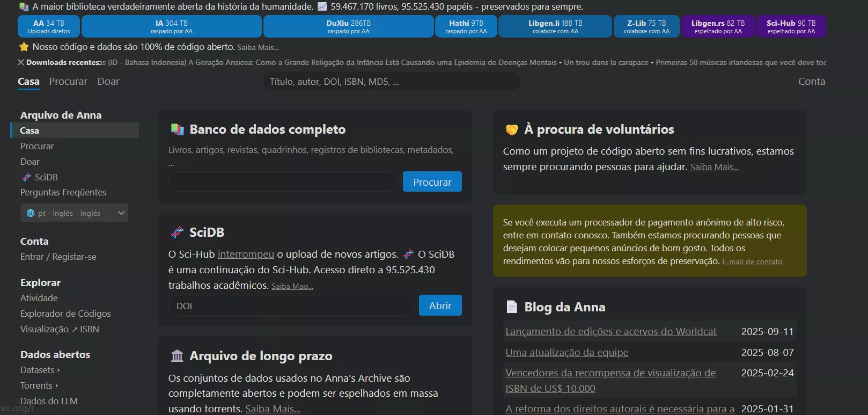Click the E-mail de contato link
The width and height of the screenshot is (868, 415).
[x=752, y=261]
